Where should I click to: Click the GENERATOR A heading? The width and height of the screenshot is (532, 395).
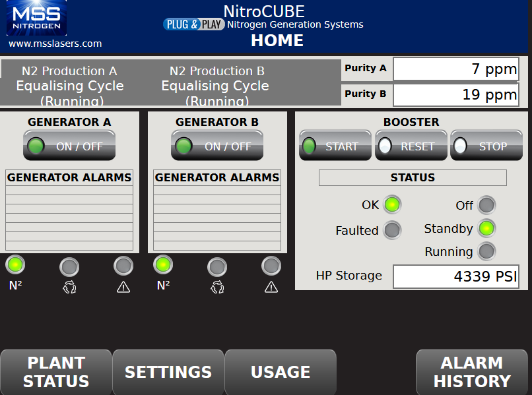69,122
